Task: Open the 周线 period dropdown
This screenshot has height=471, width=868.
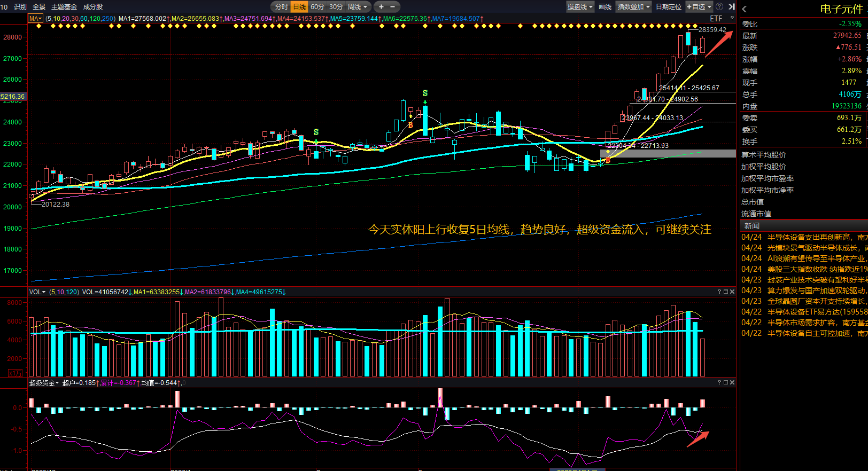Action: tap(358, 7)
